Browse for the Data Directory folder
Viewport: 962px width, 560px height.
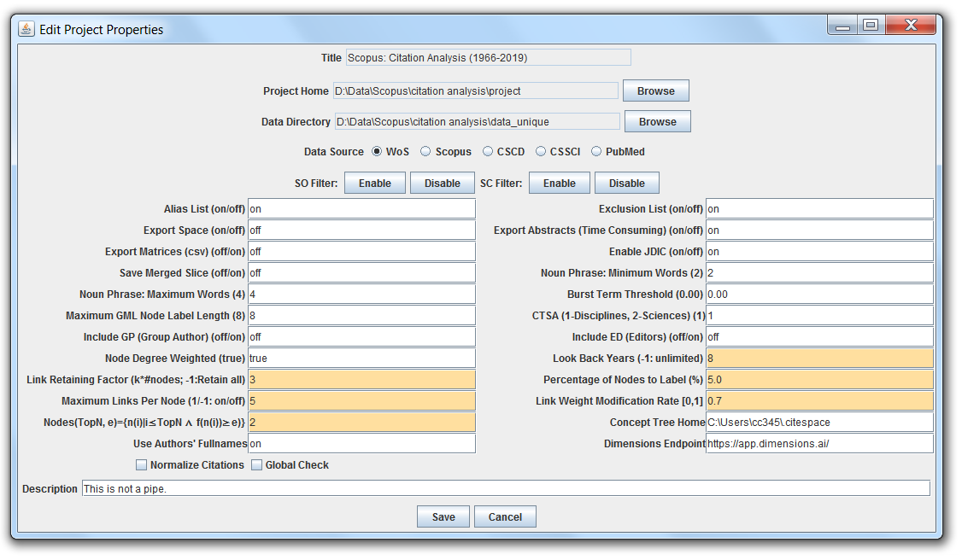click(x=658, y=121)
